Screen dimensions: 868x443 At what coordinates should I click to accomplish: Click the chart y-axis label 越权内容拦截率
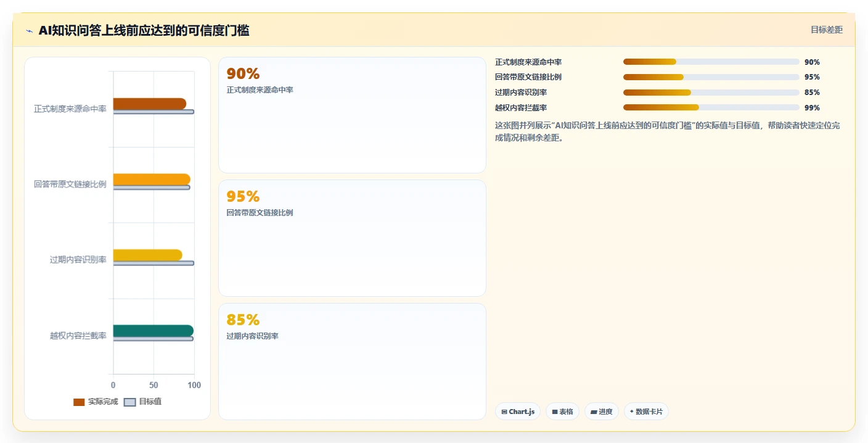78,336
